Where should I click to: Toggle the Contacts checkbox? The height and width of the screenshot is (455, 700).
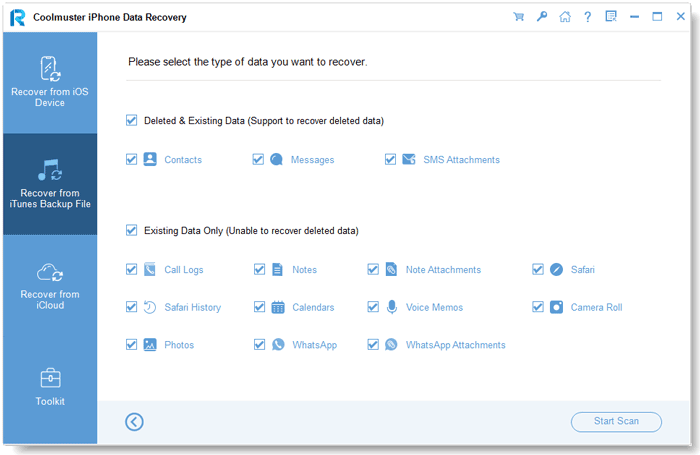pos(131,159)
